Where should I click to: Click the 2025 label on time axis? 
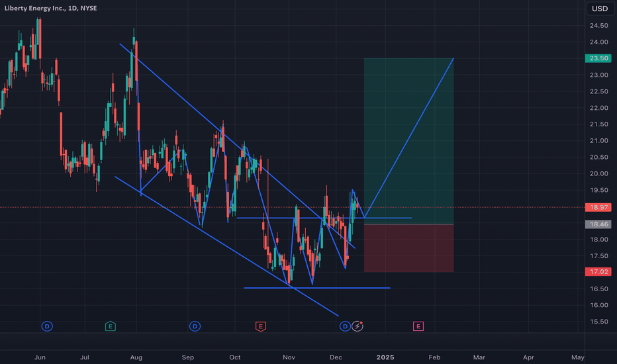pos(385,357)
